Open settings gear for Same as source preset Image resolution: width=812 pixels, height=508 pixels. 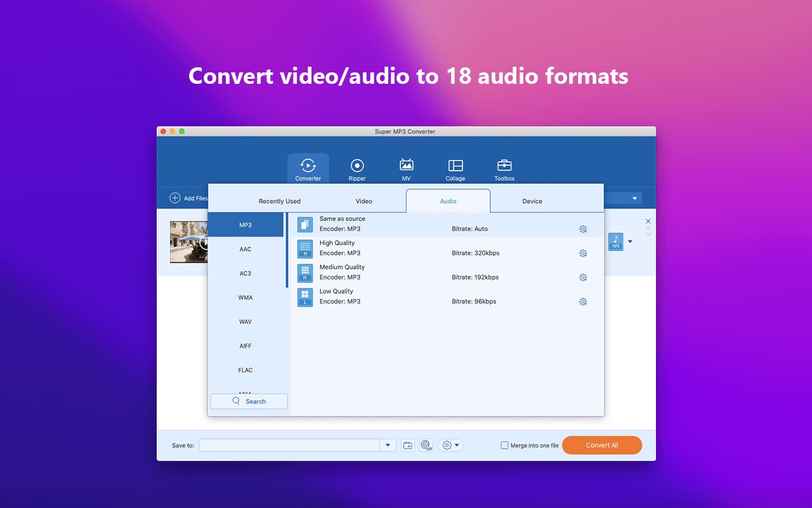click(x=583, y=229)
